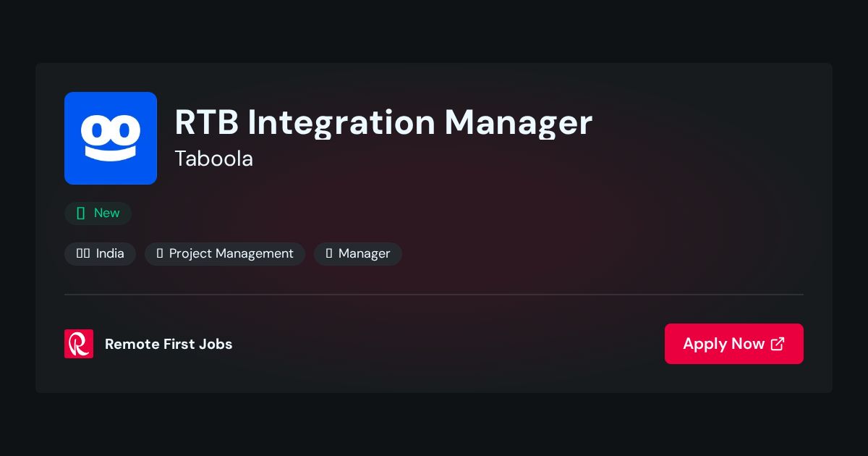This screenshot has height=456, width=868.
Task: Choose the Manager seniority tag
Action: coord(358,253)
